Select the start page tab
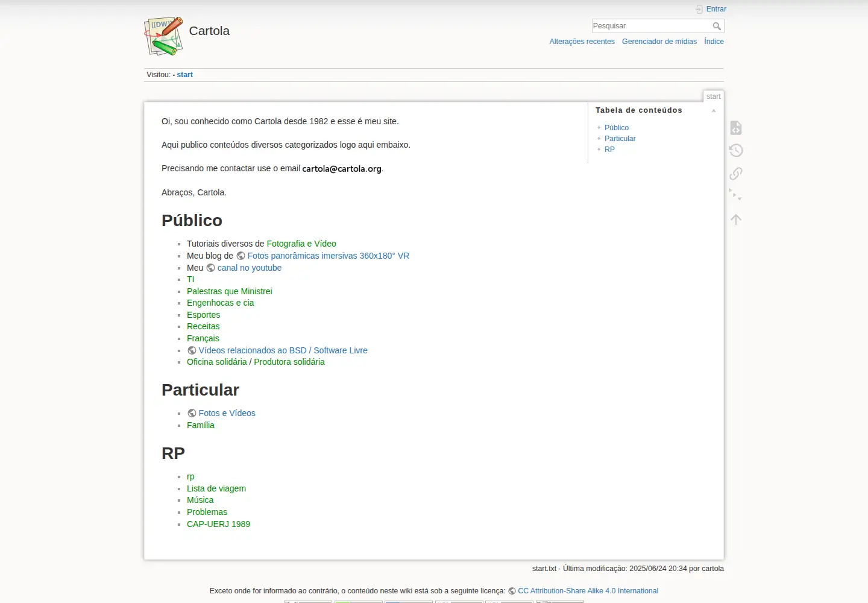 point(714,96)
